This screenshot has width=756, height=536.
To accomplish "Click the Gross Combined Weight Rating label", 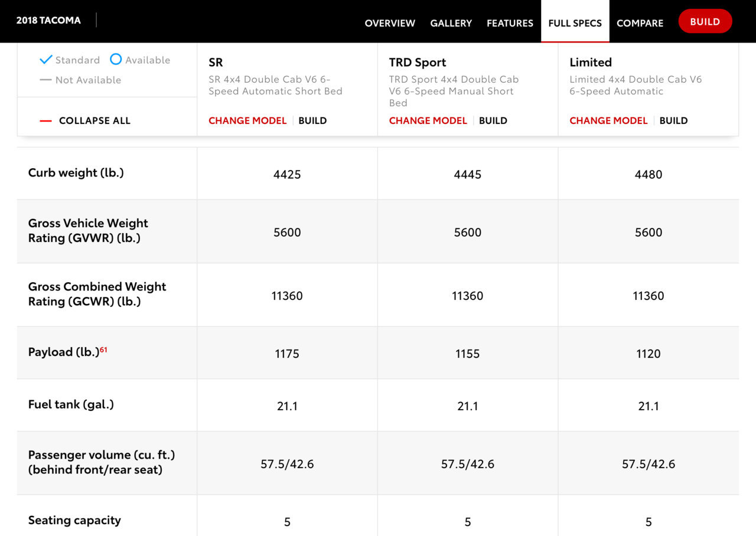I will click(x=97, y=294).
